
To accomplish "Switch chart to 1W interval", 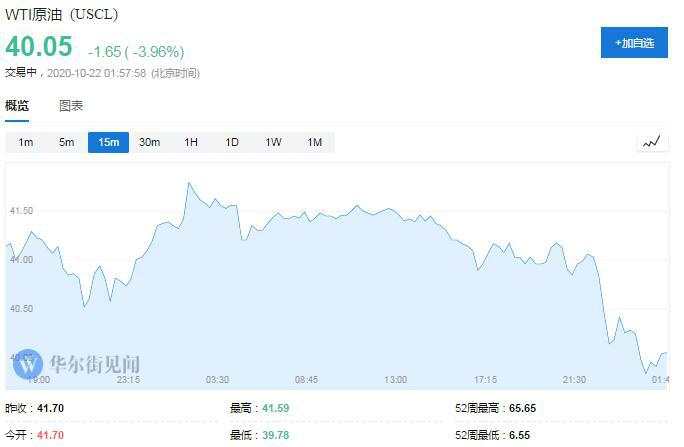I will coord(273,142).
